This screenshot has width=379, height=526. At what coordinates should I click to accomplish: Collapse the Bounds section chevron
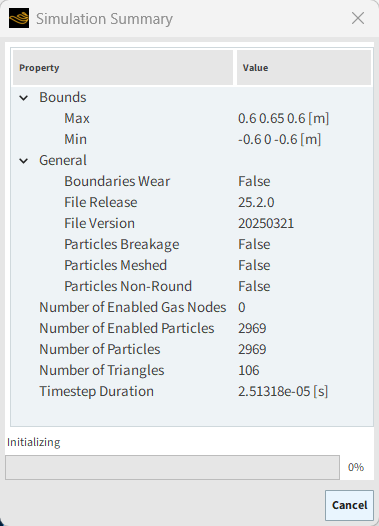coord(23,98)
